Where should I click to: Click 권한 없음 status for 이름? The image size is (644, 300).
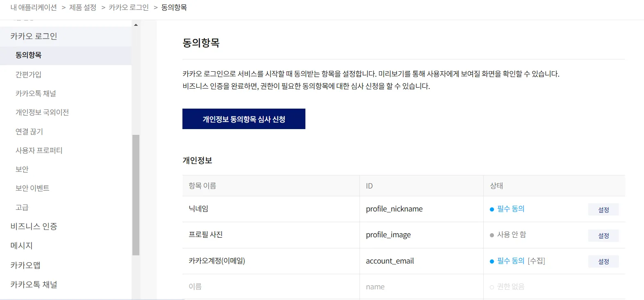click(507, 287)
